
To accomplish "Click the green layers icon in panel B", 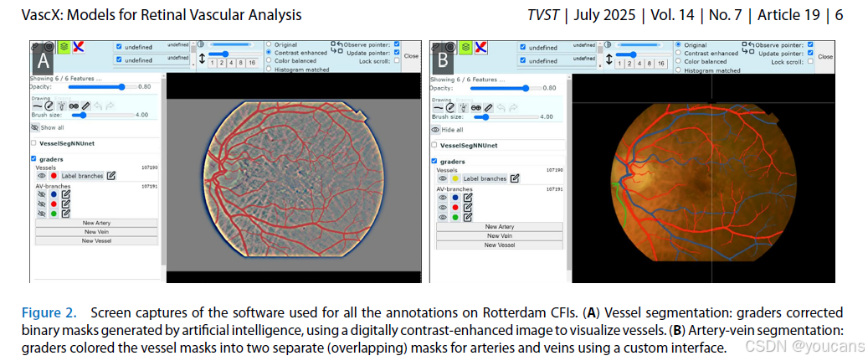I will (x=465, y=47).
